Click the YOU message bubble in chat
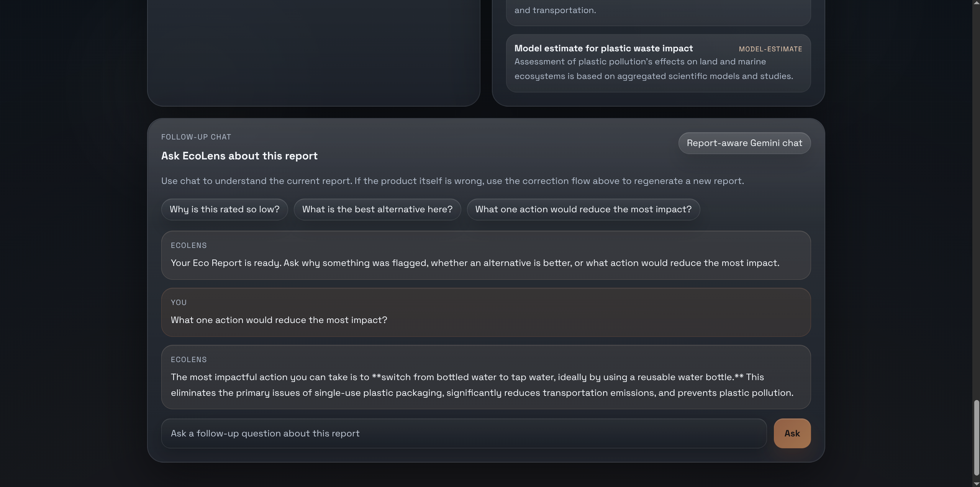980x487 pixels. (485, 312)
